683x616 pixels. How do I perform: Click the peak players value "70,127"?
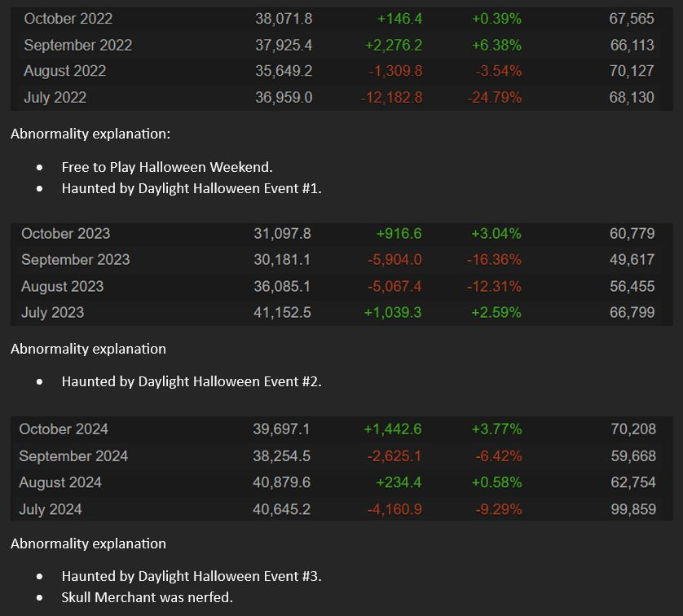[x=632, y=71]
